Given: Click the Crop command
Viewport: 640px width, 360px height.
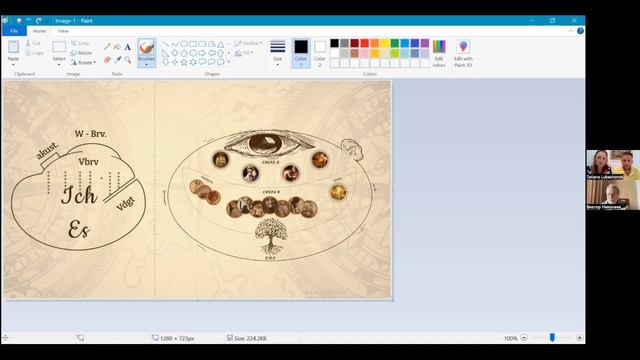Looking at the screenshot, I should click(80, 43).
